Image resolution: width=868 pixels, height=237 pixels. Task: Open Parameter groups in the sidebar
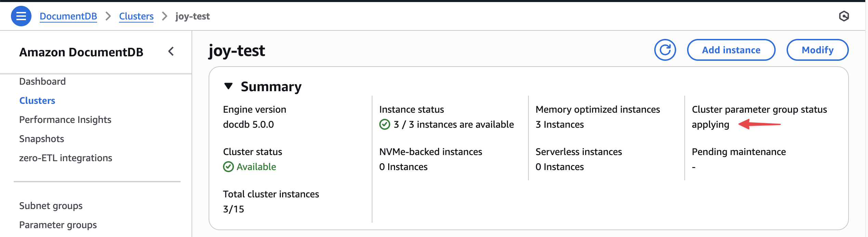point(58,225)
